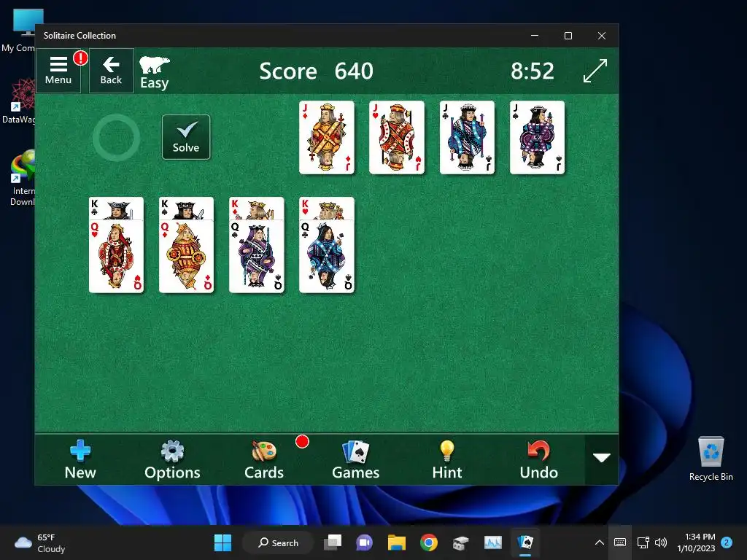Open the network tray icon
Viewport: 747px width, 560px height.
click(x=643, y=542)
